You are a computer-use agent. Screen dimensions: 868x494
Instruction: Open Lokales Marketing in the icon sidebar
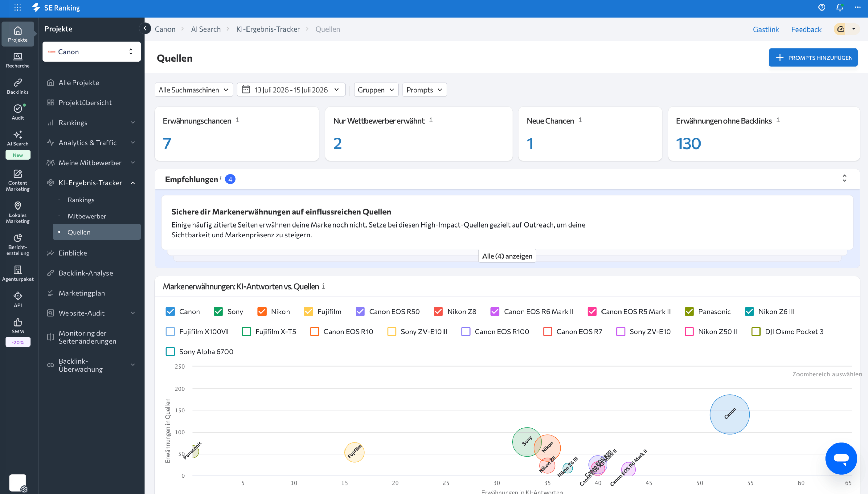pos(18,212)
